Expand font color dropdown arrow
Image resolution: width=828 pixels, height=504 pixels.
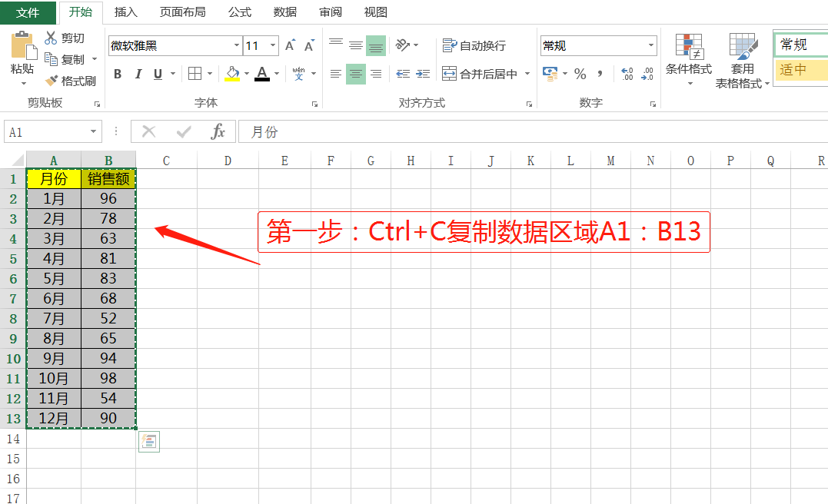click(x=277, y=74)
